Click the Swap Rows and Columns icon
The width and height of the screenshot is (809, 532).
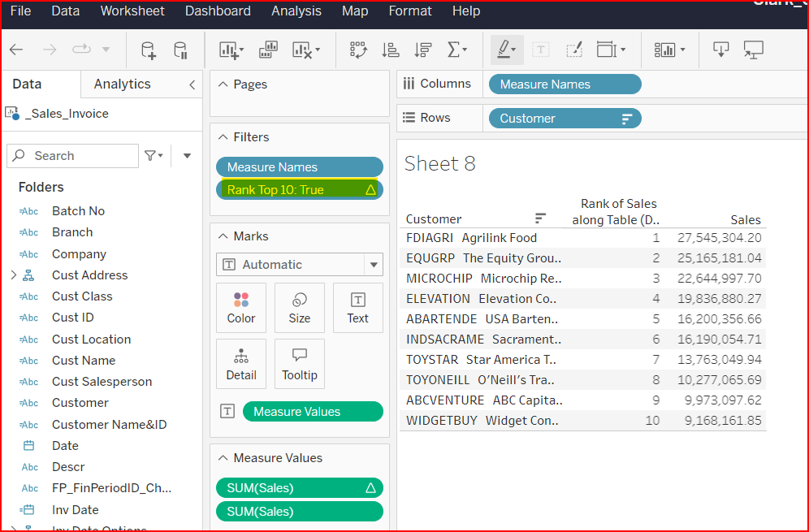click(x=358, y=50)
